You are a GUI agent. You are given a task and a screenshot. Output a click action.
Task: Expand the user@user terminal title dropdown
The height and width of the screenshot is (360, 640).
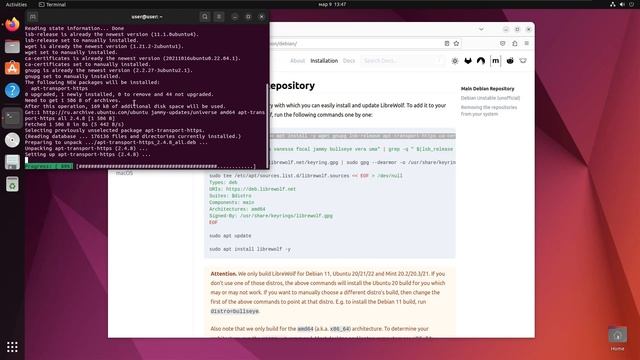147,17
